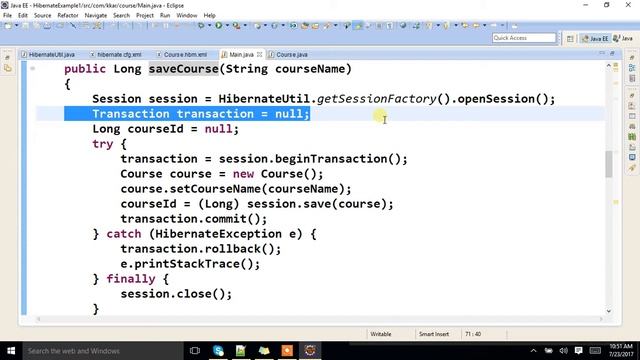Open the Outline fast view icon
The height and width of the screenshot is (360, 640).
coord(632,68)
